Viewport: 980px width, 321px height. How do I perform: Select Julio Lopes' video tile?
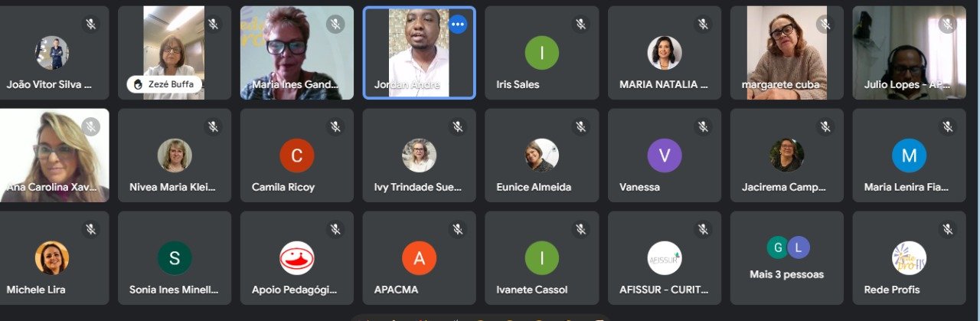pos(910,53)
